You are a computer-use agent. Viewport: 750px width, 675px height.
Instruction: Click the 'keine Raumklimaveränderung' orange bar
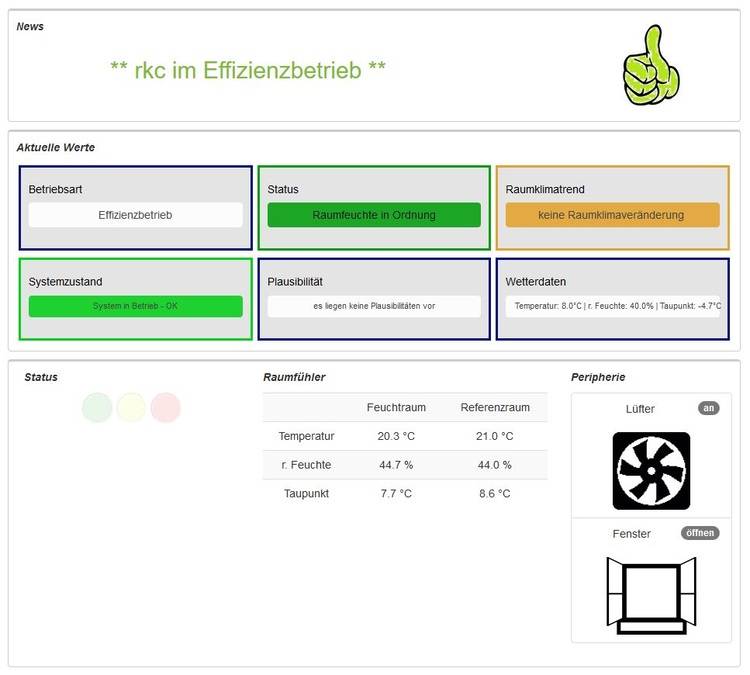click(x=612, y=215)
